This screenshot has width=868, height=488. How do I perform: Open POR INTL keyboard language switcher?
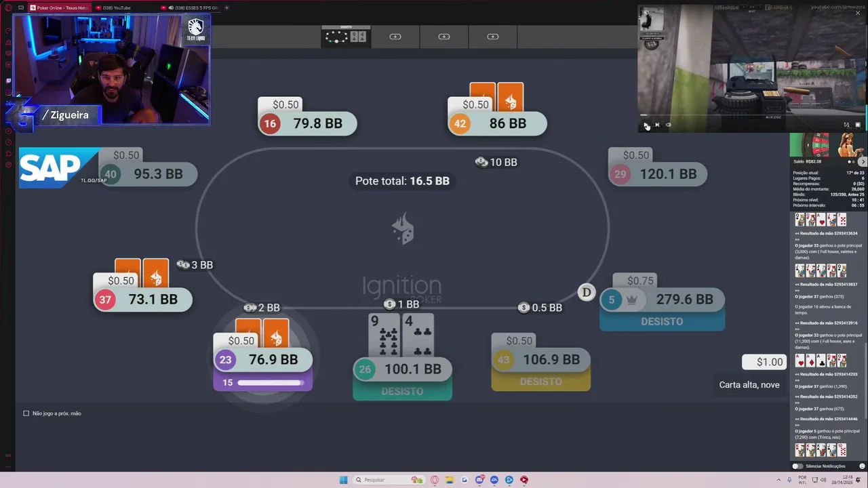pyautogui.click(x=802, y=480)
